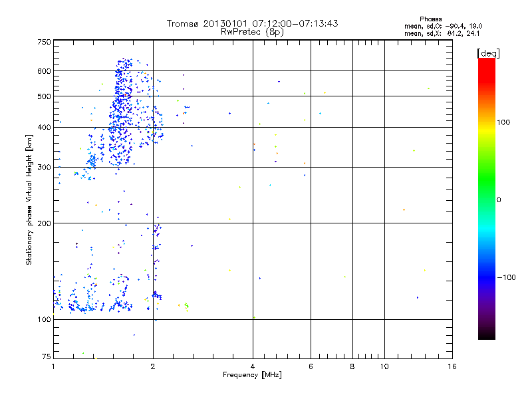Viewport: 532px width, 399px height.
Task: Click the x-axis '1' tick label
Action: [x=53, y=366]
